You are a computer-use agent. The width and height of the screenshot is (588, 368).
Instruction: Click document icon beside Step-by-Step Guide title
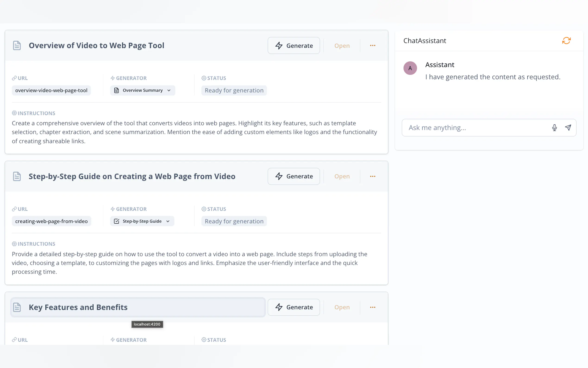17,176
